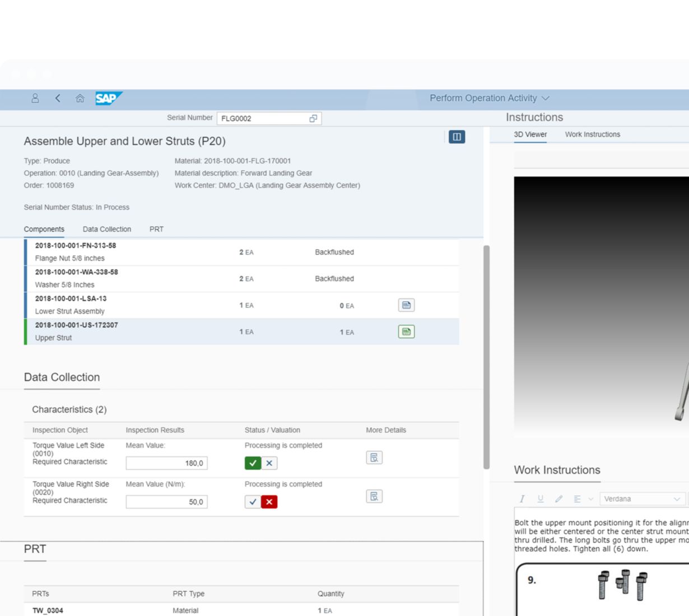The width and height of the screenshot is (689, 616).
Task: Switch to the Data Collection tab
Action: coord(106,229)
